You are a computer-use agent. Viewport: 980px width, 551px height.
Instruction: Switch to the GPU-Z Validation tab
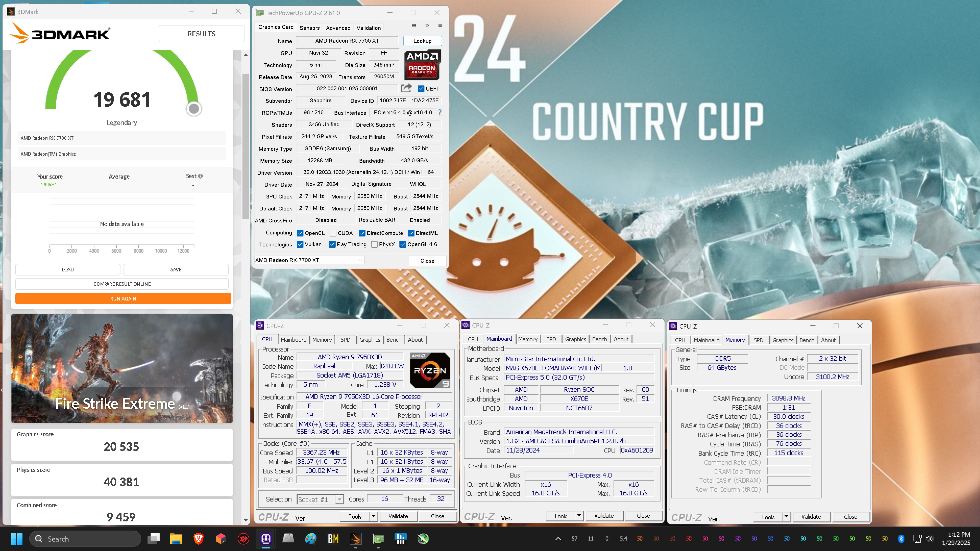(x=369, y=28)
